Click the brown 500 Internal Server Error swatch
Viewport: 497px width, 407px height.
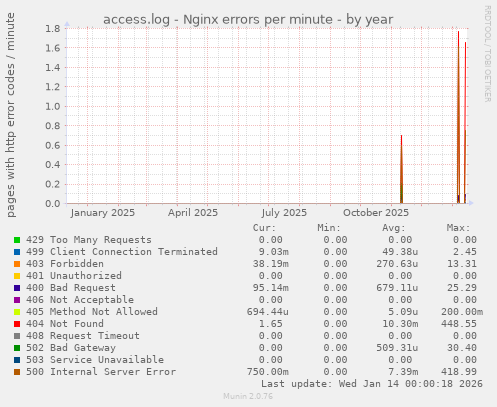click(17, 372)
